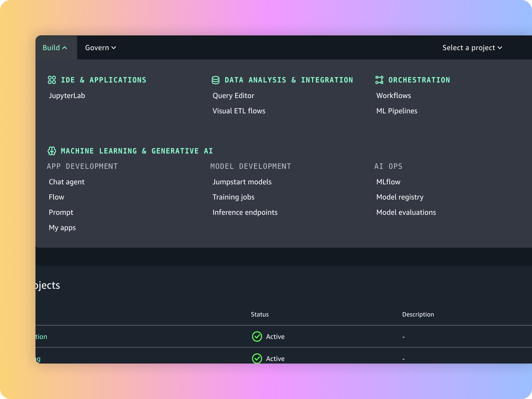Go to Visual ETL flows

click(x=239, y=111)
